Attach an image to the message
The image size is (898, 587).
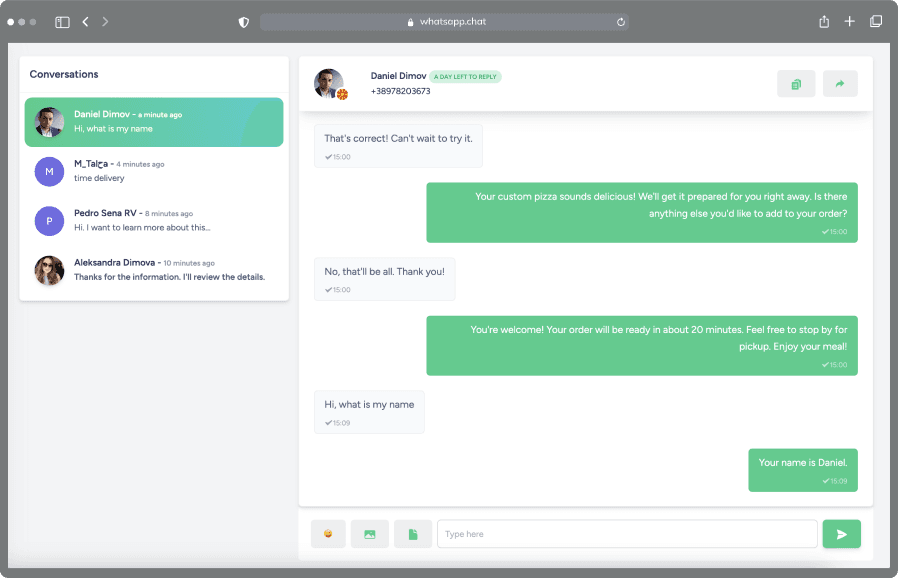point(370,533)
